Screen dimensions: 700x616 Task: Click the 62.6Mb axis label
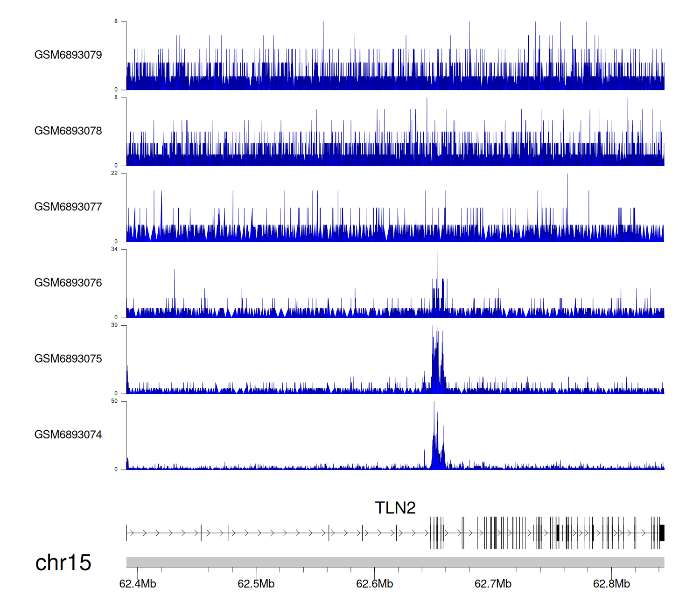pyautogui.click(x=375, y=584)
